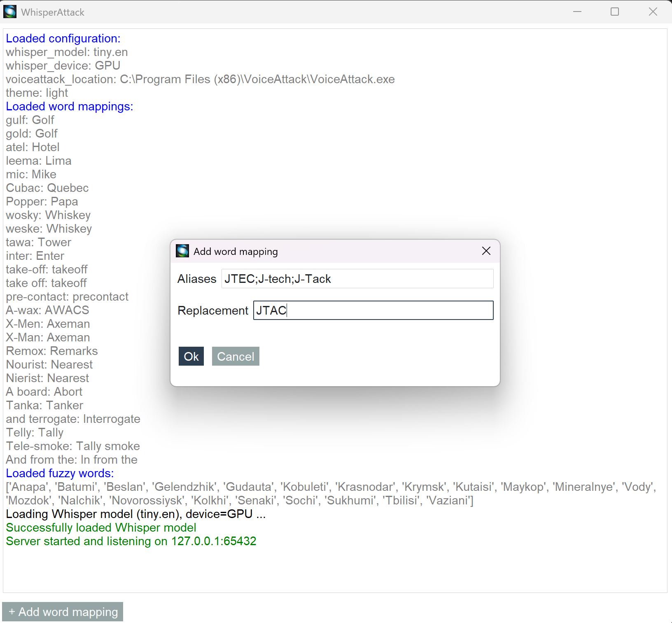Click the 'Add word mapping' dialog title
Screen dimensions: 672x623
[x=236, y=252]
